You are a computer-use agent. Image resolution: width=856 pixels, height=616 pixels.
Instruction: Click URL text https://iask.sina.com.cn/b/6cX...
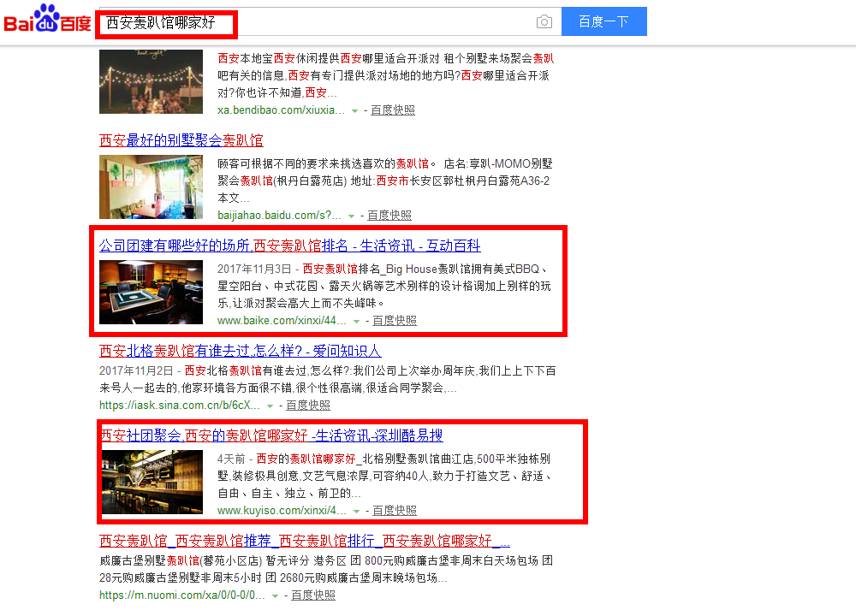click(x=180, y=406)
